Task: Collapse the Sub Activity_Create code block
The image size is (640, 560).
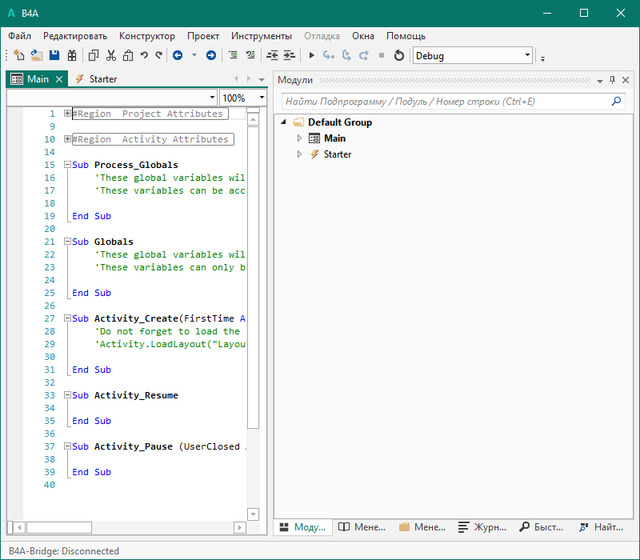Action: [67, 319]
